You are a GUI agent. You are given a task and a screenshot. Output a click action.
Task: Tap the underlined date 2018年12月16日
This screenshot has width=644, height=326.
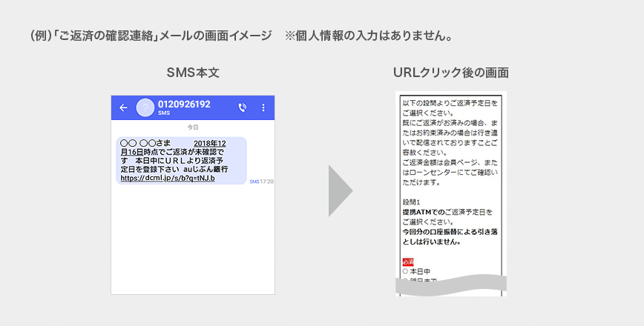coord(173,147)
